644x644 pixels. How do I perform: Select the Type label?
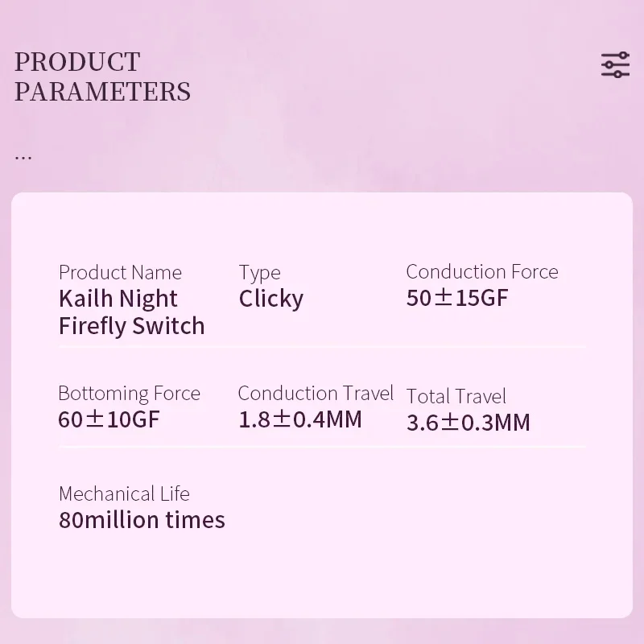pos(259,273)
